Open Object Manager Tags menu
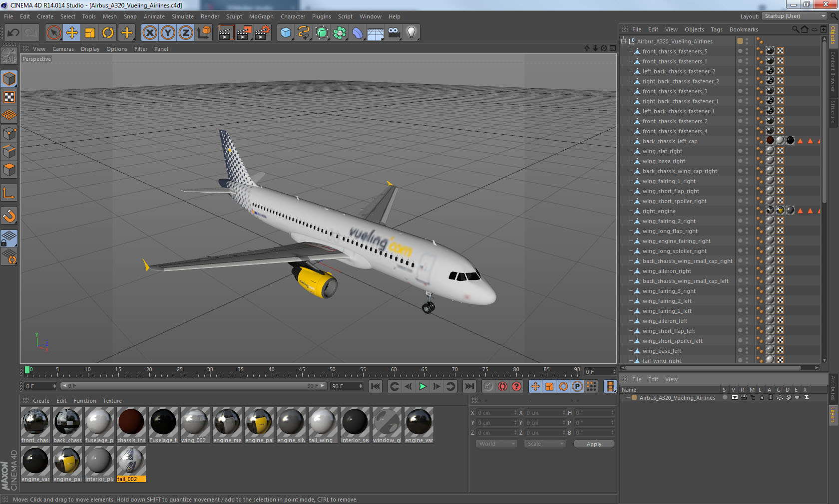The height and width of the screenshot is (504, 839). 717,29
